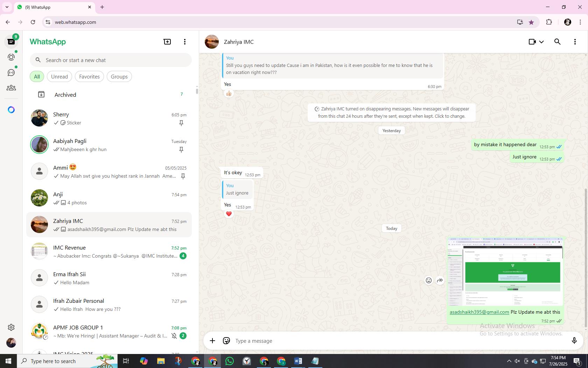
Task: Click the chat list scrollbar
Action: point(197,91)
